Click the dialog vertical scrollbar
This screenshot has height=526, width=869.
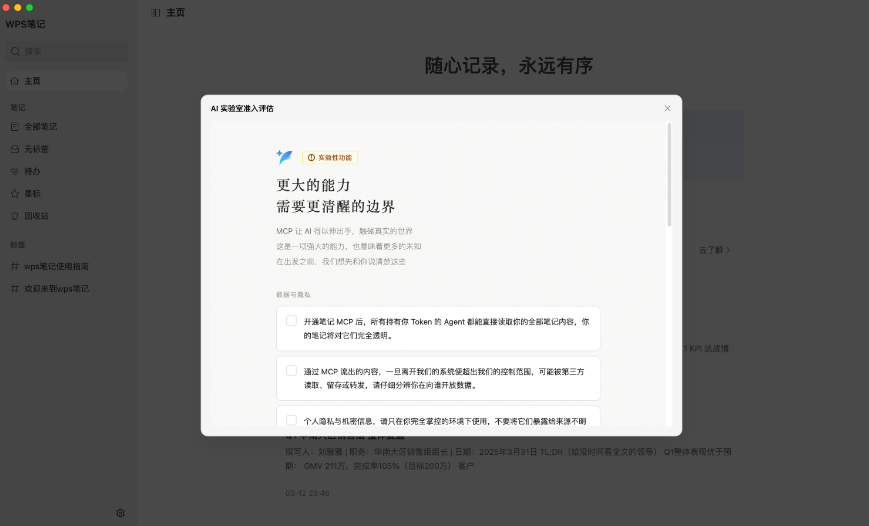pos(669,175)
